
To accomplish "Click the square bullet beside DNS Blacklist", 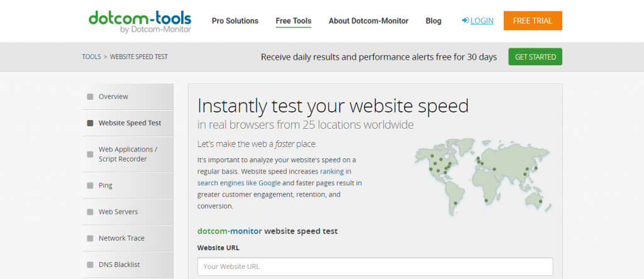I will pos(90,265).
